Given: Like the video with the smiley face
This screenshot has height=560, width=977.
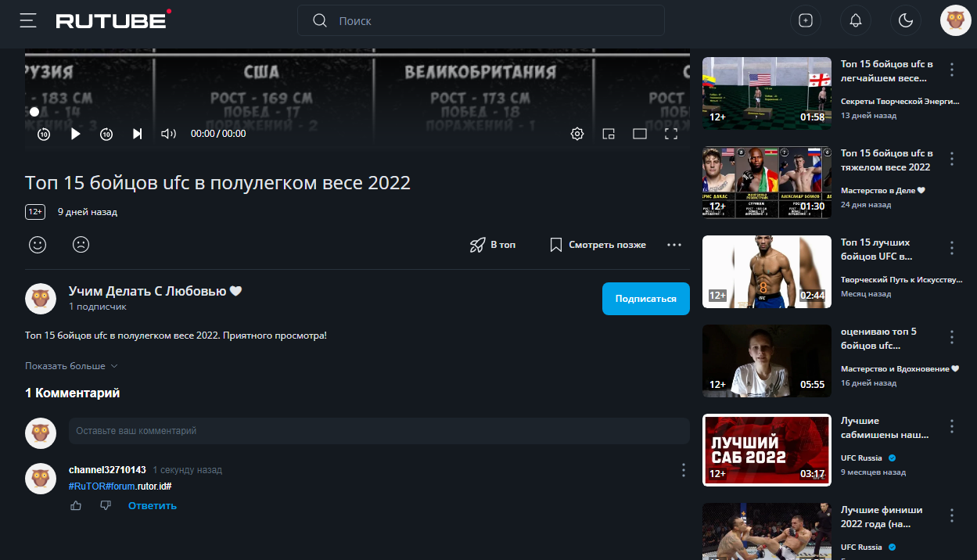Looking at the screenshot, I should pyautogui.click(x=38, y=245).
